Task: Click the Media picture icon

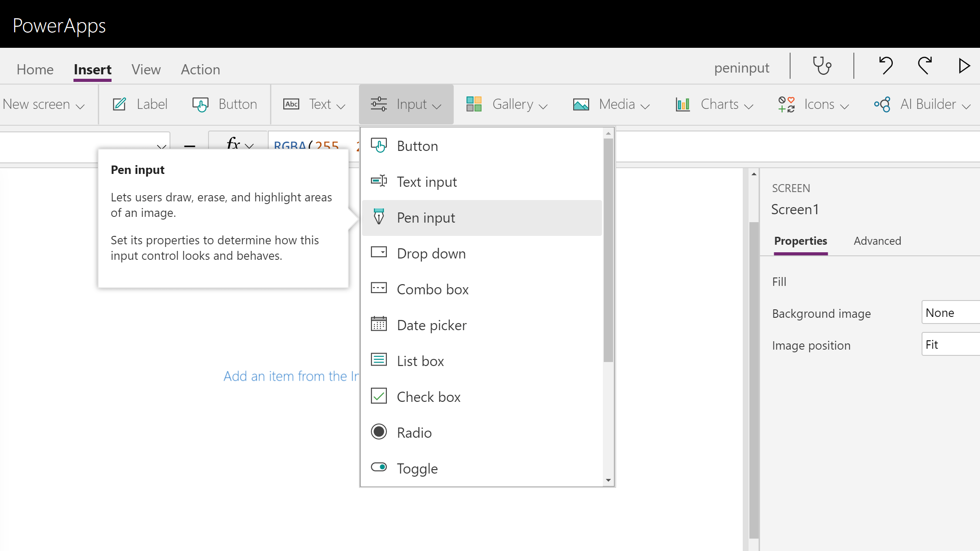Action: pyautogui.click(x=581, y=105)
